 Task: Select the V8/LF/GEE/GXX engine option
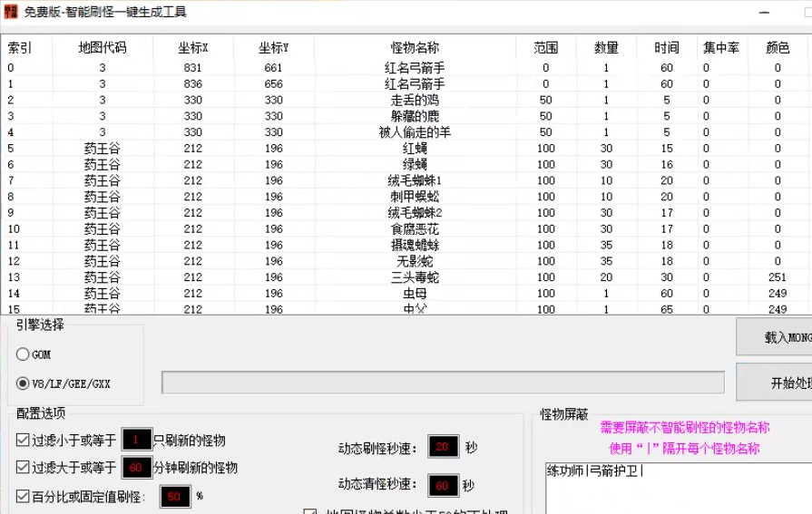pos(23,383)
